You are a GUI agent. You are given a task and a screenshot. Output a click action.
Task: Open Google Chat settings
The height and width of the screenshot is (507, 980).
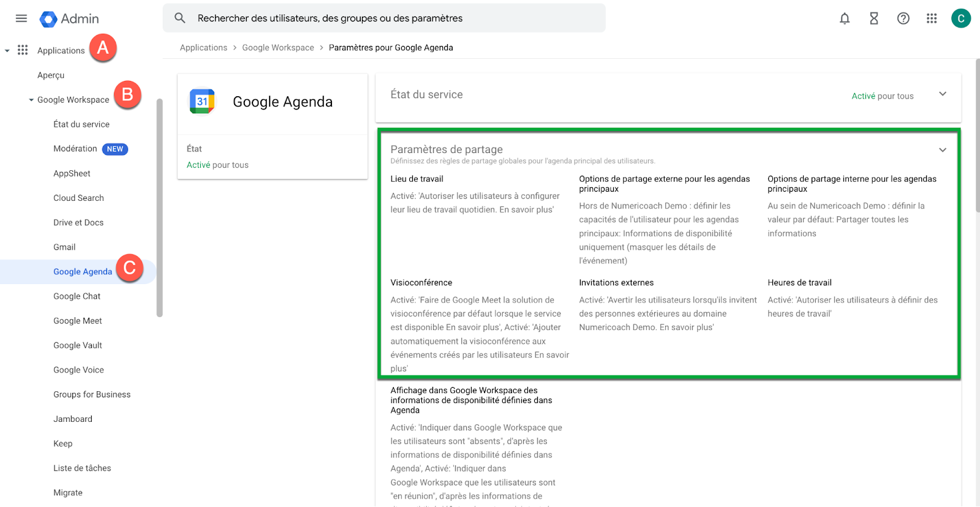[x=77, y=296]
